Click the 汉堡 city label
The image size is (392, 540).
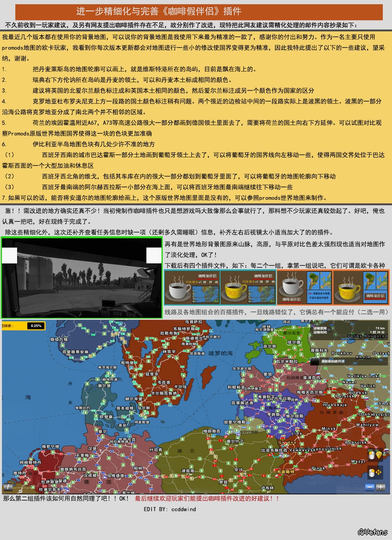(x=92, y=448)
